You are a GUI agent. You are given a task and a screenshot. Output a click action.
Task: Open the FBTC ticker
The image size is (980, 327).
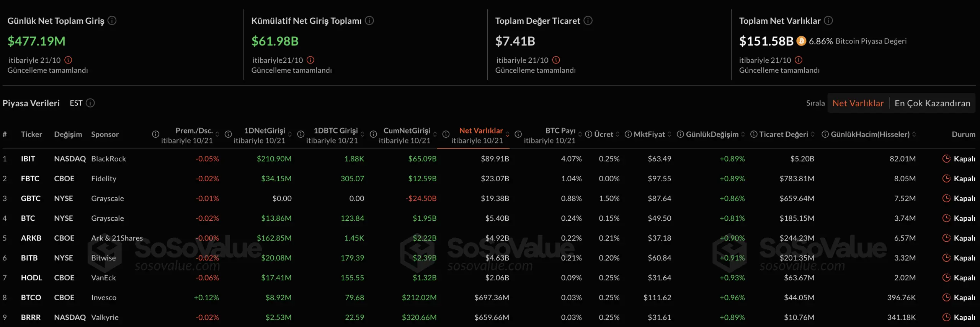point(30,179)
